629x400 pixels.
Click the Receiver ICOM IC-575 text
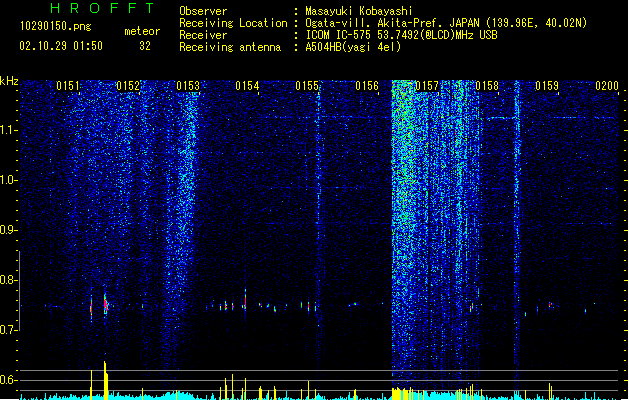click(x=401, y=35)
